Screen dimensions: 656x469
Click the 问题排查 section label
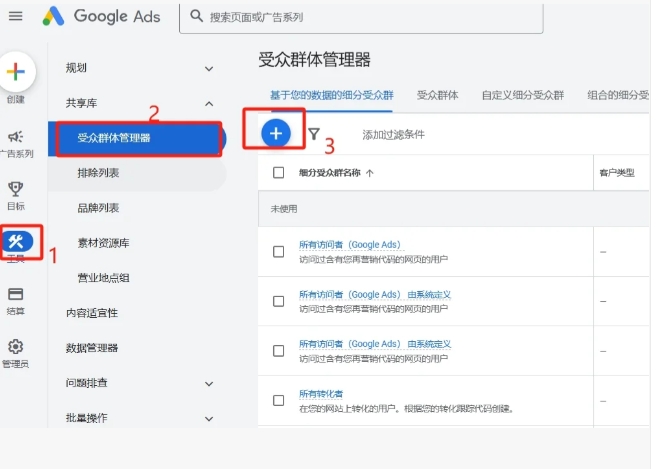(x=87, y=383)
